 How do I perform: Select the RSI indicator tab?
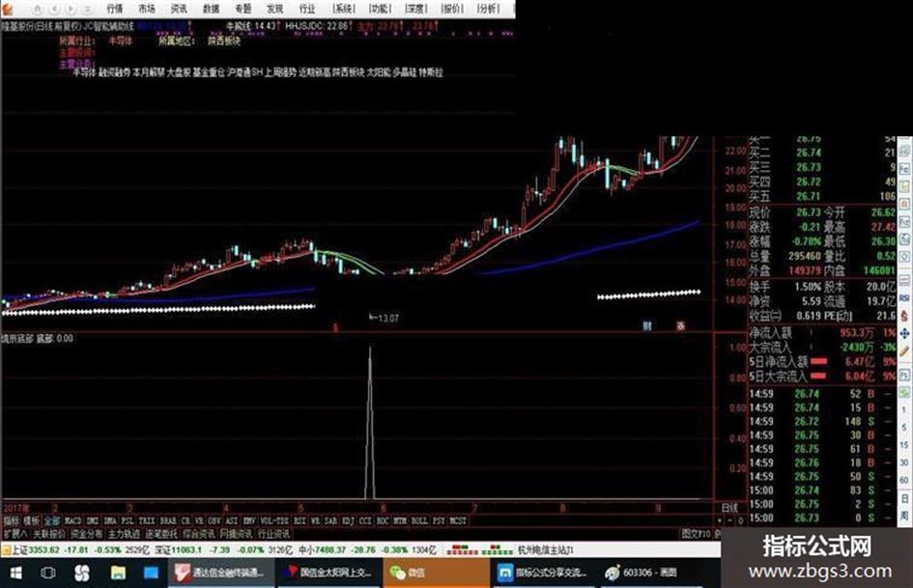click(300, 521)
